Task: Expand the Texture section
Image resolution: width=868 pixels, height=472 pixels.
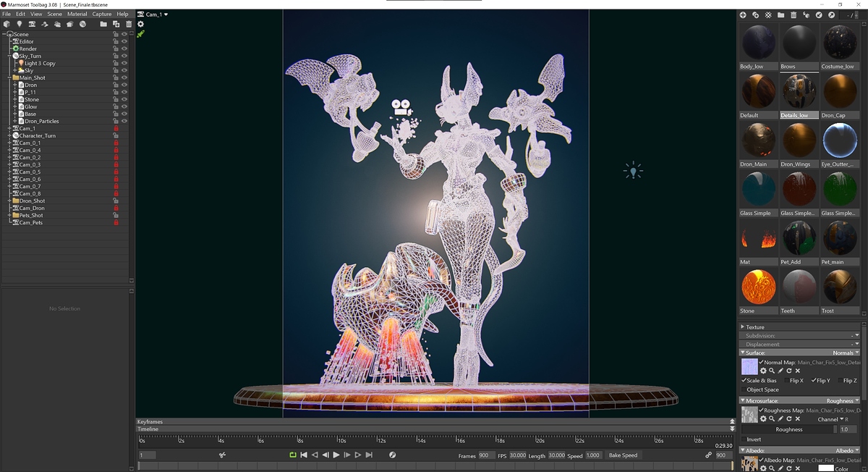Action: point(742,327)
